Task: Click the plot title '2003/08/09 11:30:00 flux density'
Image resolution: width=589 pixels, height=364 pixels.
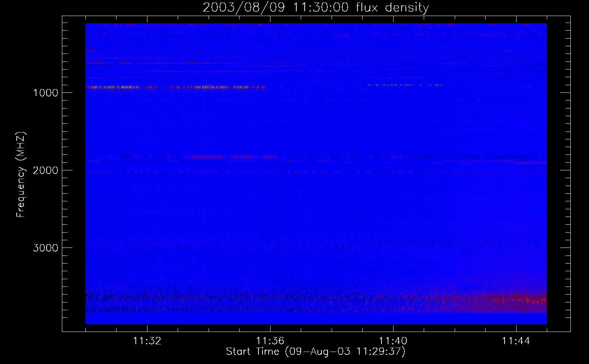Action: coord(316,7)
